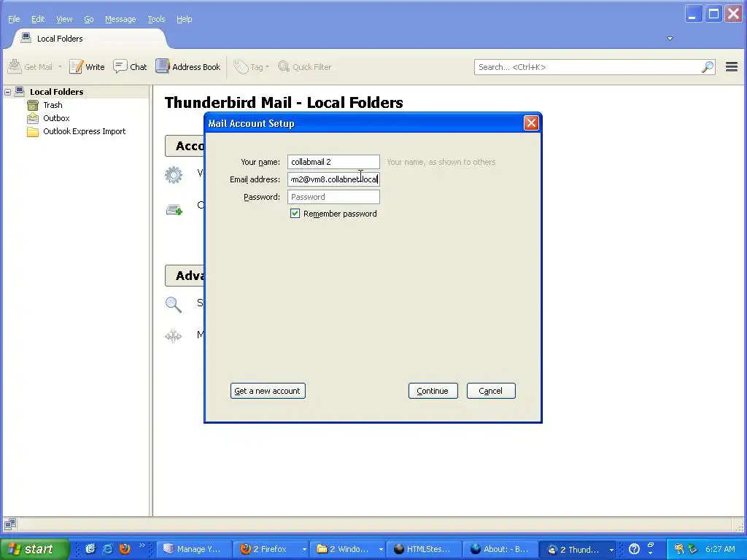Toggle the Remember password checkbox
Image resolution: width=747 pixels, height=560 pixels.
(295, 214)
